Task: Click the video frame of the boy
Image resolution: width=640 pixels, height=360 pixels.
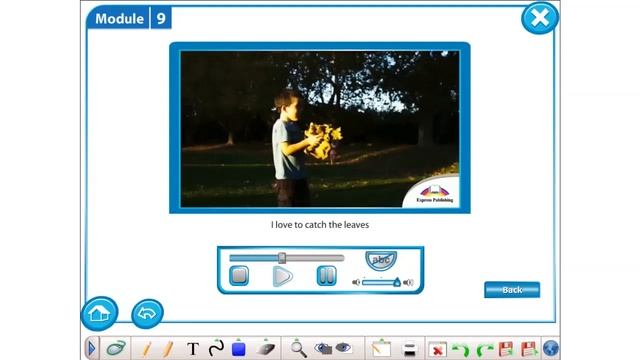Action: click(x=320, y=129)
